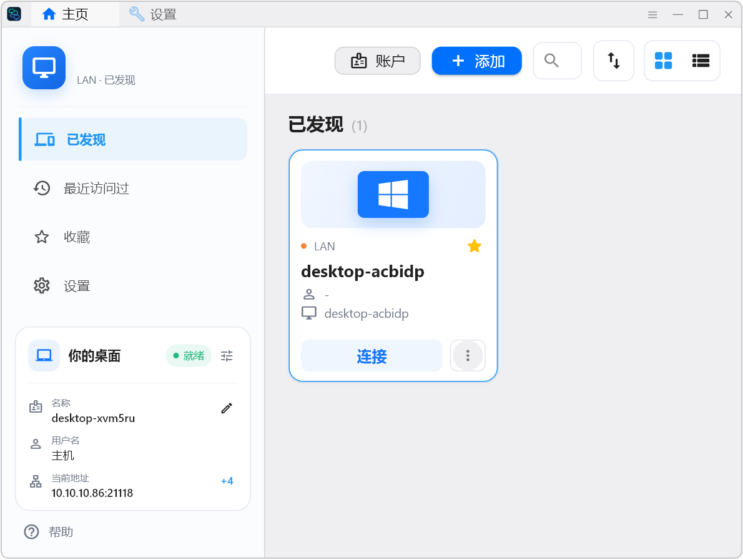The image size is (743, 560).
Task: Open 最近访问过 in the sidebar
Action: (x=133, y=188)
